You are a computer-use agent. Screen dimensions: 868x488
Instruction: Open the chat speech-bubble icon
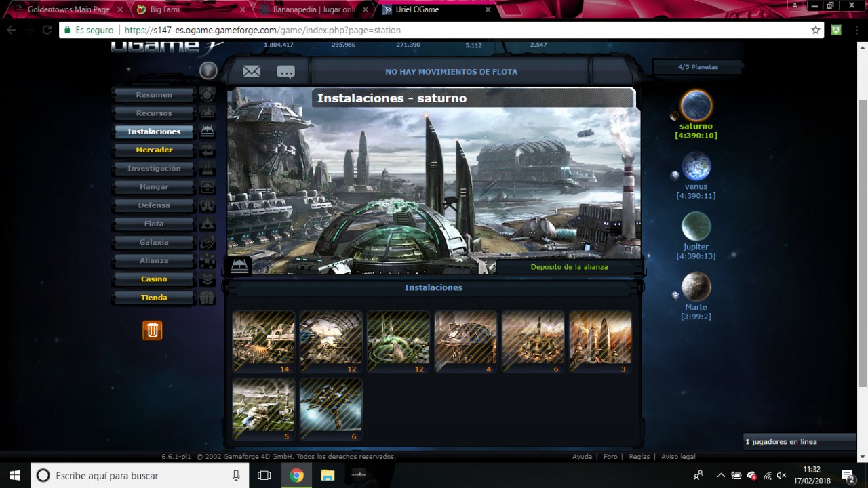pos(286,72)
